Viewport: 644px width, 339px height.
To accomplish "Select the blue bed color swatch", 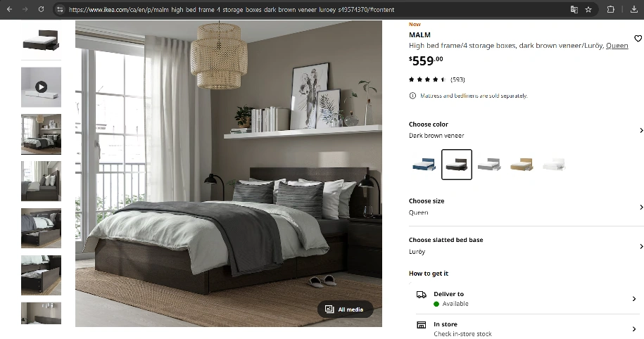I will 424,165.
